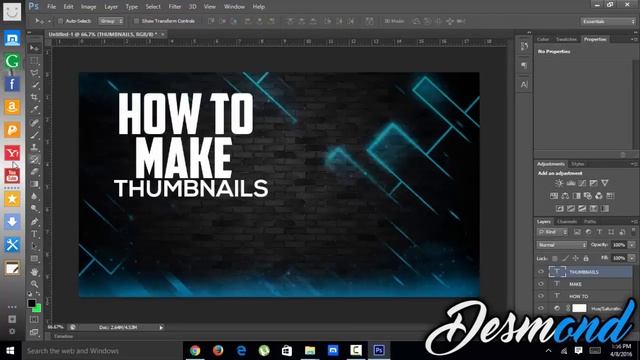
Task: Select the Zoom tool in the toolbox
Action: click(34, 284)
